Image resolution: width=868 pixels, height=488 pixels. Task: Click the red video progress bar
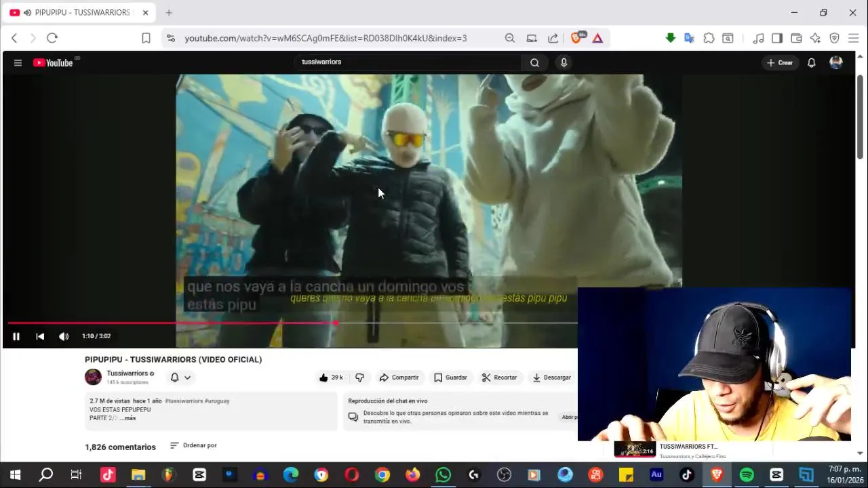click(x=172, y=323)
